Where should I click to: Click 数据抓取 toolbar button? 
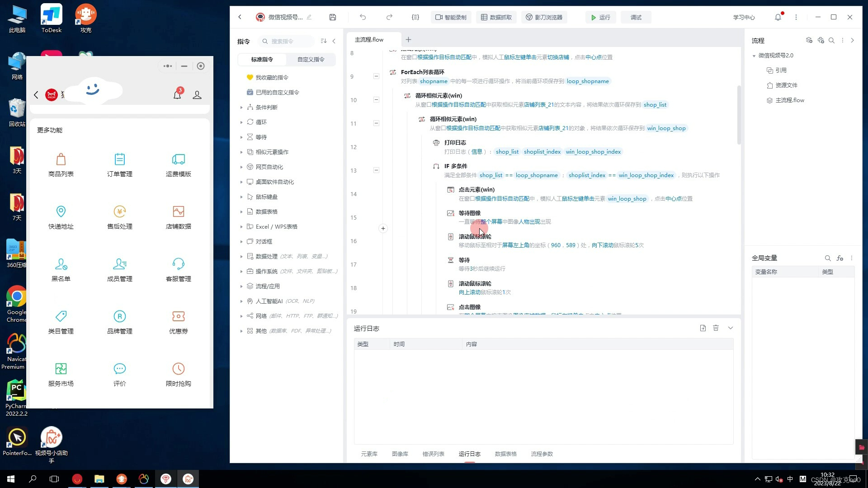click(x=496, y=17)
